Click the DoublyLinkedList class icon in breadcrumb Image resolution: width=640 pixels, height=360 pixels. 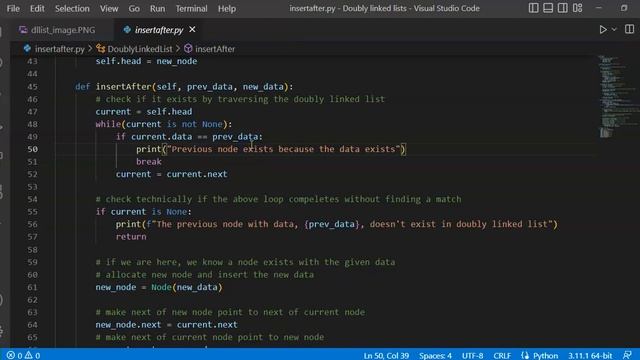click(100, 49)
